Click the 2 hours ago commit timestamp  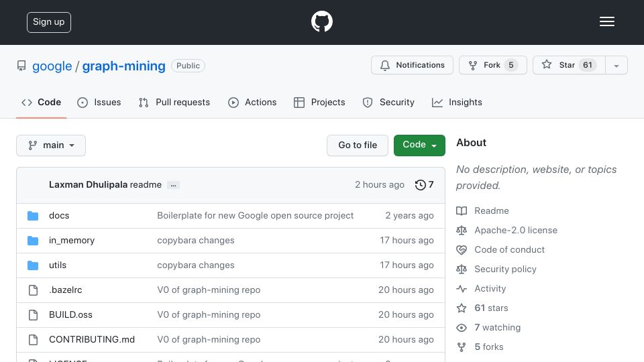(x=380, y=185)
